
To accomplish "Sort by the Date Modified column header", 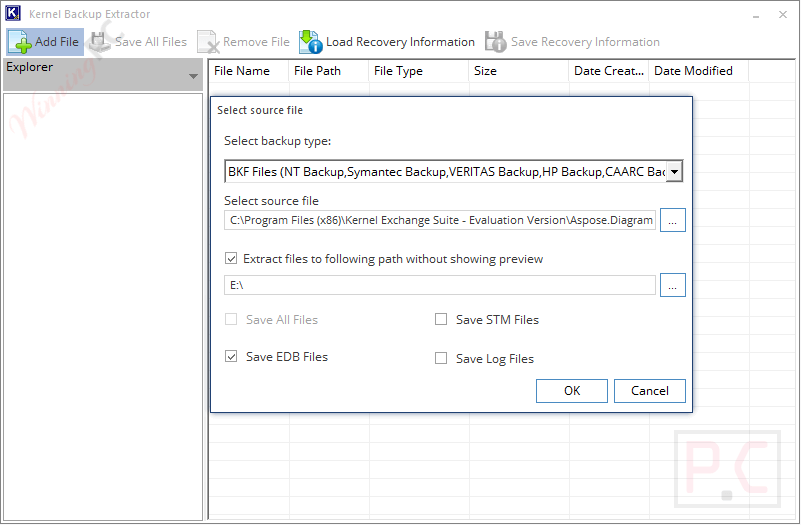I will 699,71.
